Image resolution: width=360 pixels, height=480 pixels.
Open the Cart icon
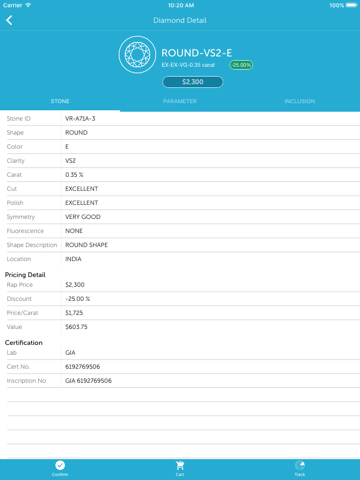click(180, 465)
